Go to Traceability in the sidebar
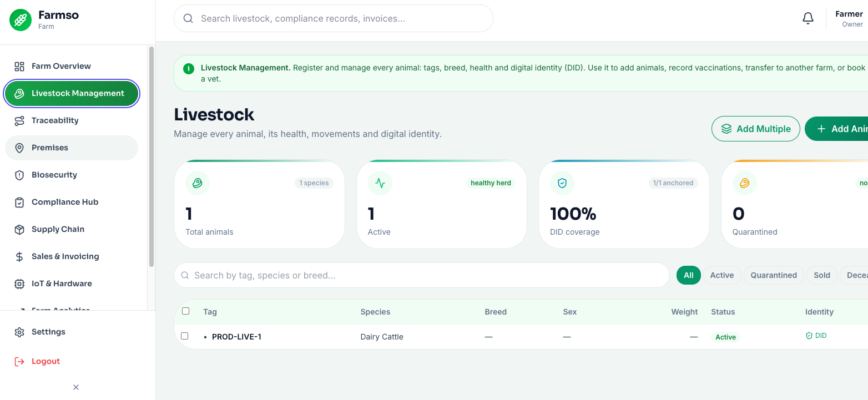 (72, 121)
